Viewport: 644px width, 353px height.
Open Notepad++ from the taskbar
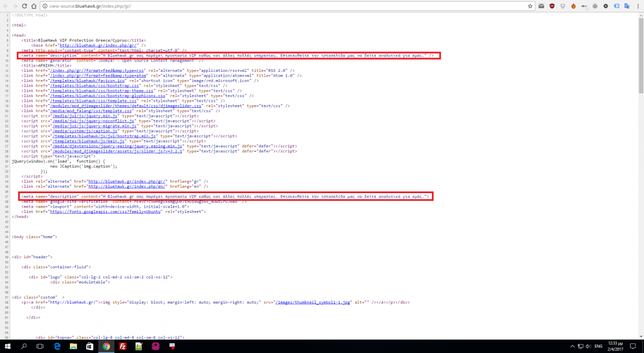(x=139, y=347)
